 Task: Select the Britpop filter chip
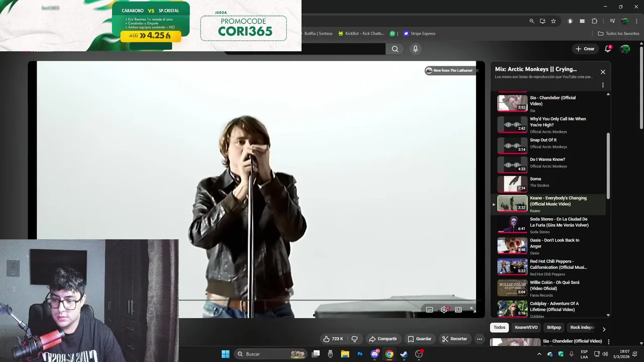pos(554,327)
